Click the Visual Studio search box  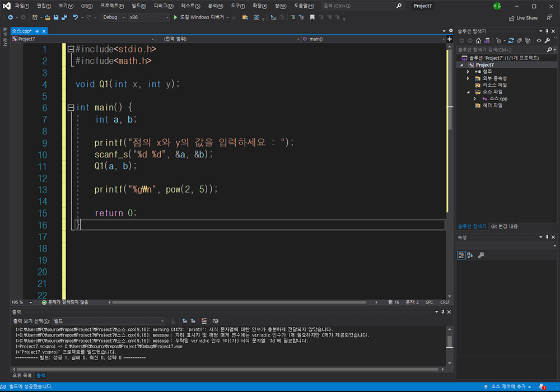(x=362, y=6)
